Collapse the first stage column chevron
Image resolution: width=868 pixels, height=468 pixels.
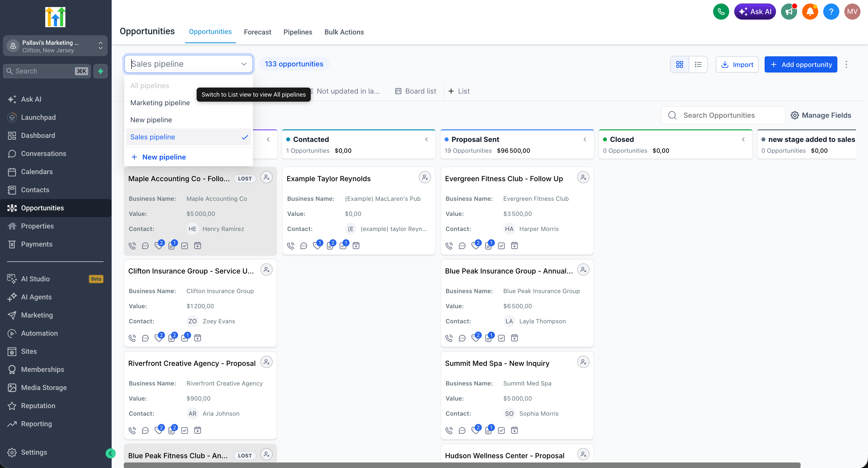coord(268,139)
